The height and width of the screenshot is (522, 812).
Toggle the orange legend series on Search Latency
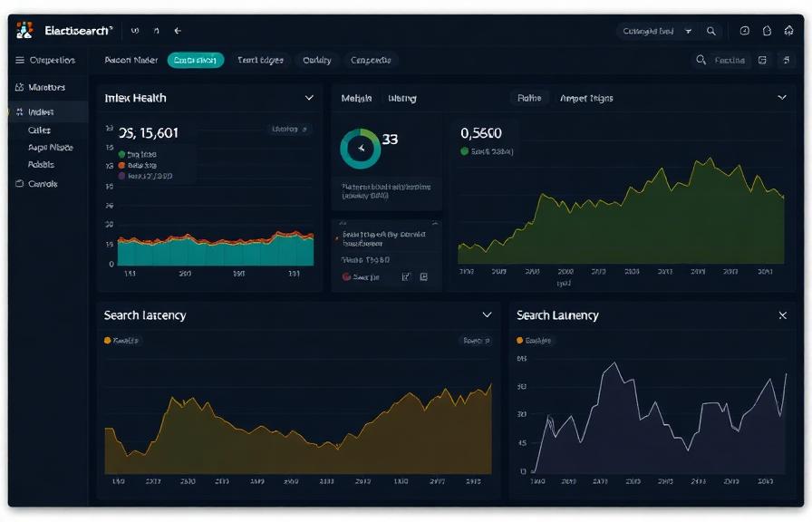coord(107,340)
